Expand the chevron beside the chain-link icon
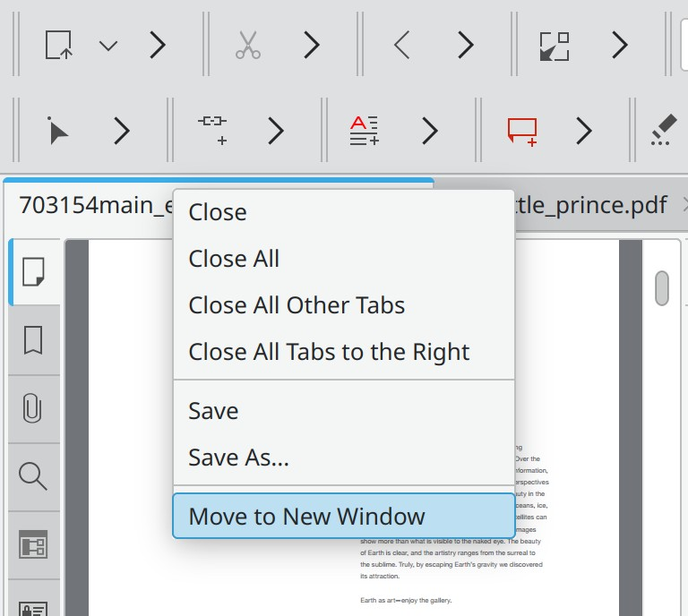This screenshot has height=616, width=688. 276,131
